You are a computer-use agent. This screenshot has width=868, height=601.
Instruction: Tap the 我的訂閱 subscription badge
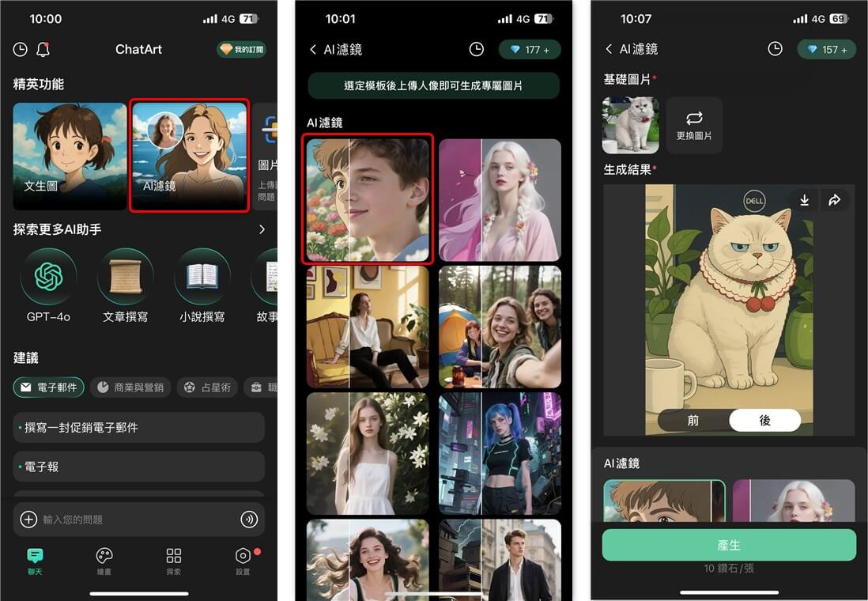(241, 49)
